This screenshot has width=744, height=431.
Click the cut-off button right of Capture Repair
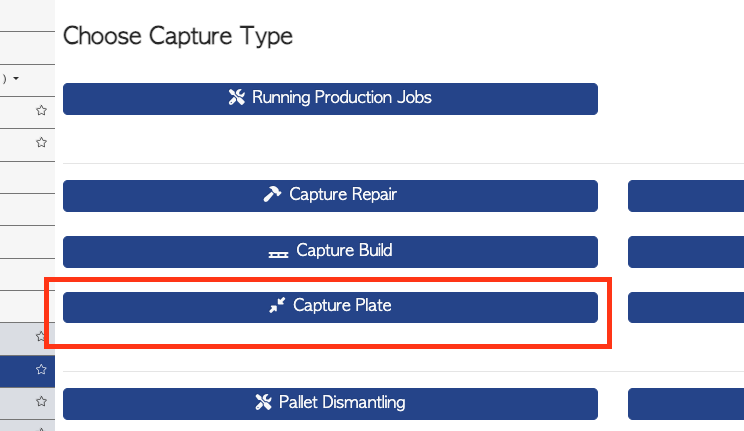point(686,196)
